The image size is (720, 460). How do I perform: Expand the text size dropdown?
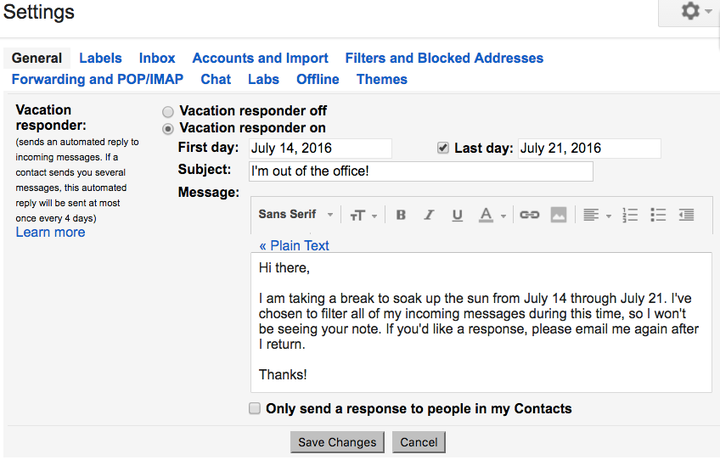pos(364,215)
